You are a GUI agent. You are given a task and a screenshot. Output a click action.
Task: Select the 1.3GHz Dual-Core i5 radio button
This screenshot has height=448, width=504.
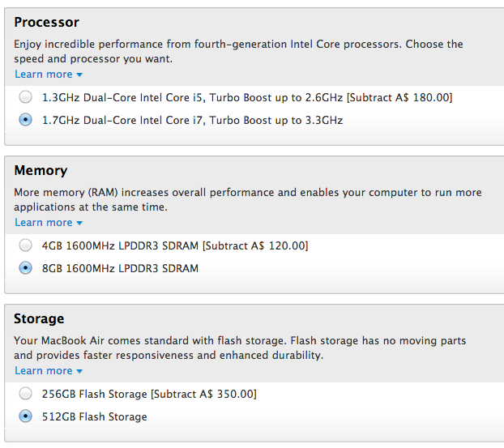[x=26, y=97]
